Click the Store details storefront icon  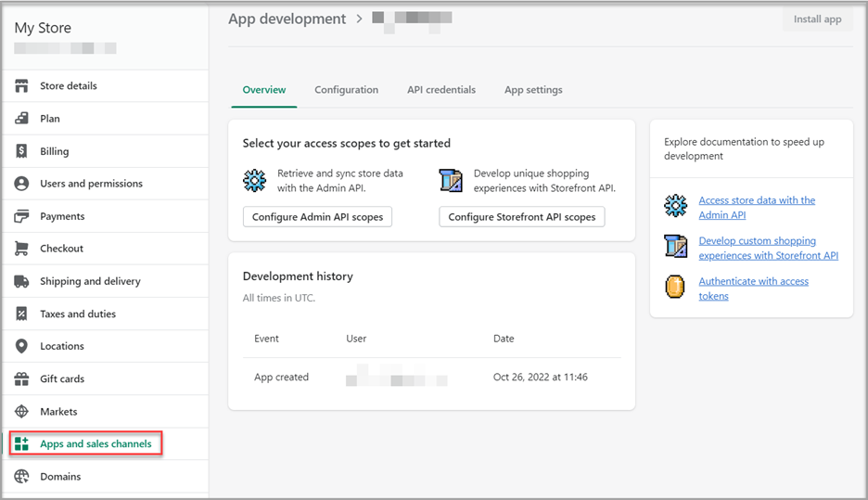pyautogui.click(x=21, y=86)
